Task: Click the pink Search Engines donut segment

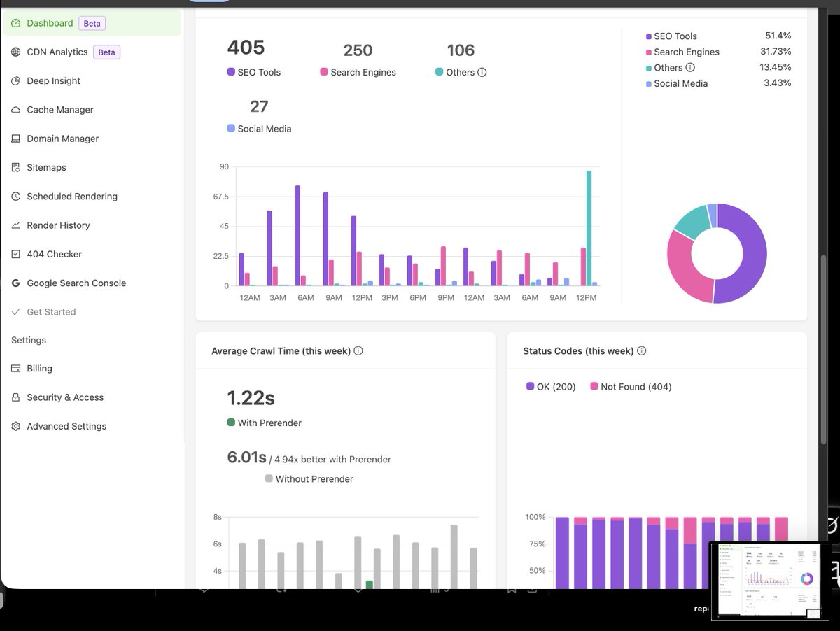Action: pos(682,269)
